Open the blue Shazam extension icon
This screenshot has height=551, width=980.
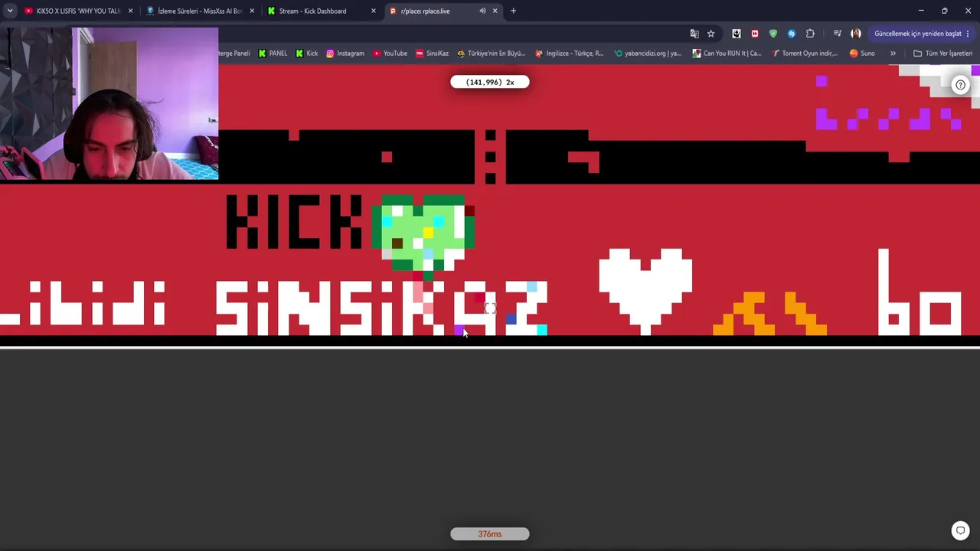792,34
